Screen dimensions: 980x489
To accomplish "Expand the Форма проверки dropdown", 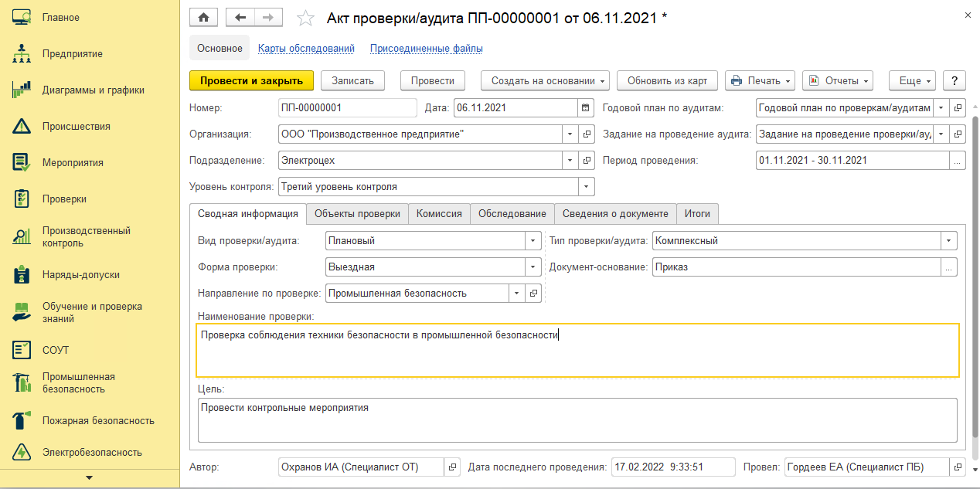I will click(x=533, y=267).
